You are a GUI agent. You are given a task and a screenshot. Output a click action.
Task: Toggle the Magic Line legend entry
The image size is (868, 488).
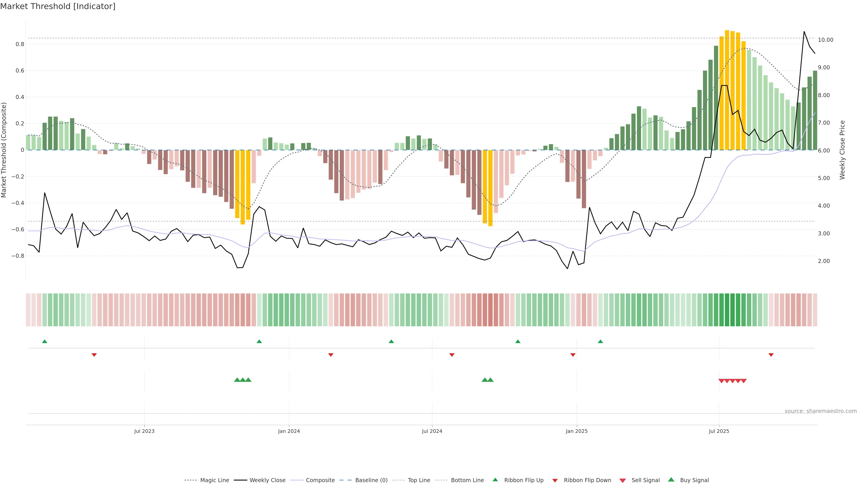coord(214,480)
